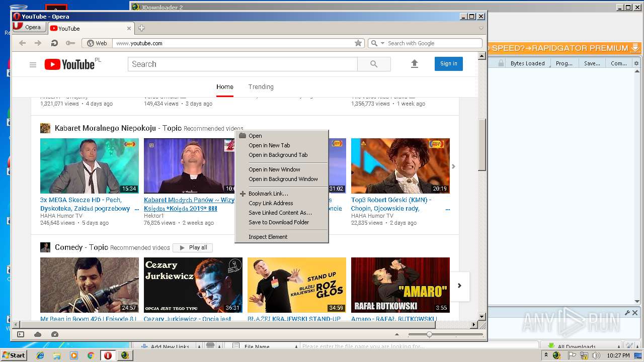Choose Inspect Element
Viewport: 644px width, 362px height.
282,237
